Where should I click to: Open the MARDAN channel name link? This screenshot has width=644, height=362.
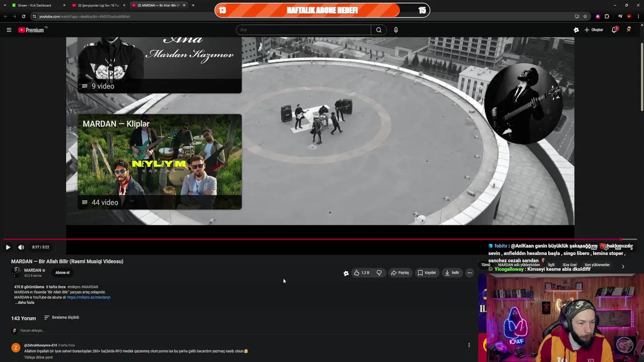[x=33, y=270]
